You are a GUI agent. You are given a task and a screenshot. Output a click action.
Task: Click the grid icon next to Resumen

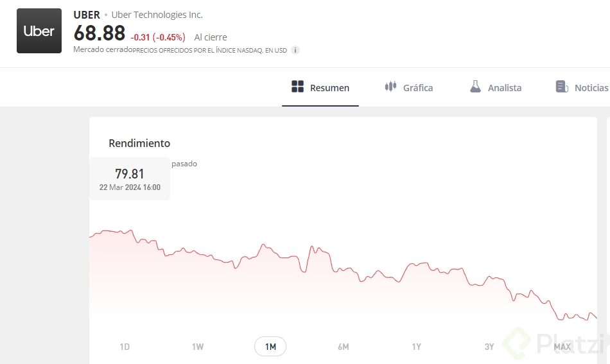coord(297,87)
